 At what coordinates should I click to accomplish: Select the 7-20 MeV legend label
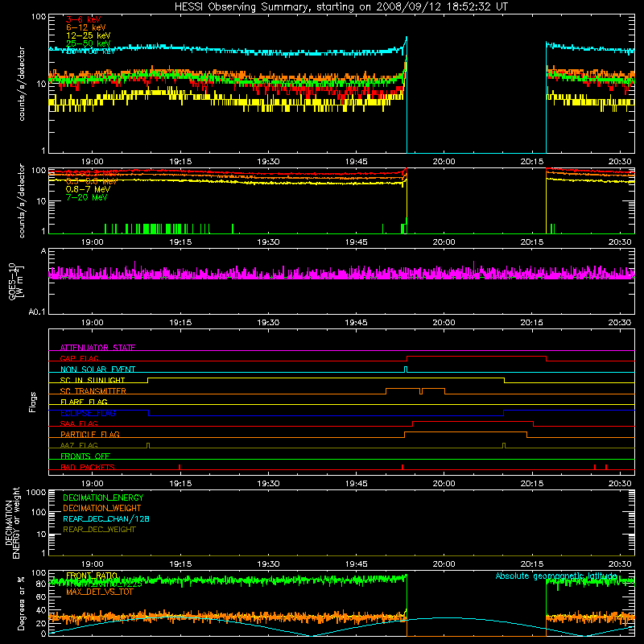click(87, 197)
